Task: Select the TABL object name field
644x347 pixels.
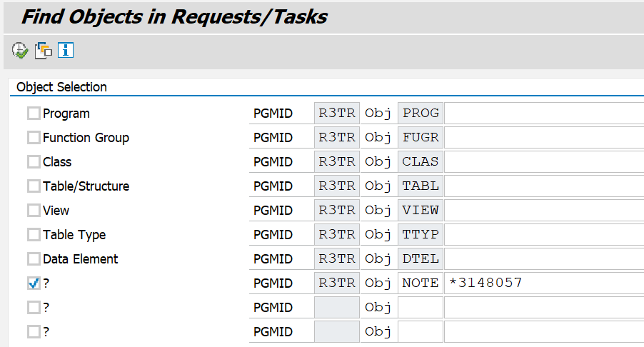Action: point(543,186)
